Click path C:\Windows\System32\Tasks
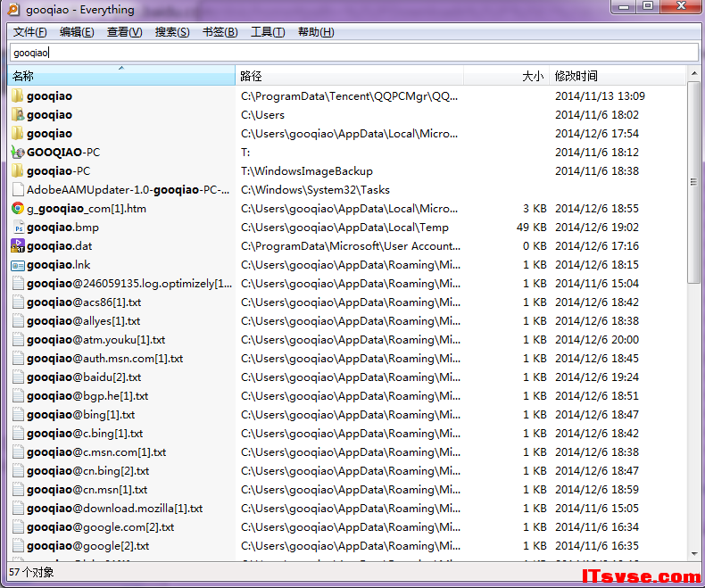The width and height of the screenshot is (705, 588). click(x=315, y=190)
